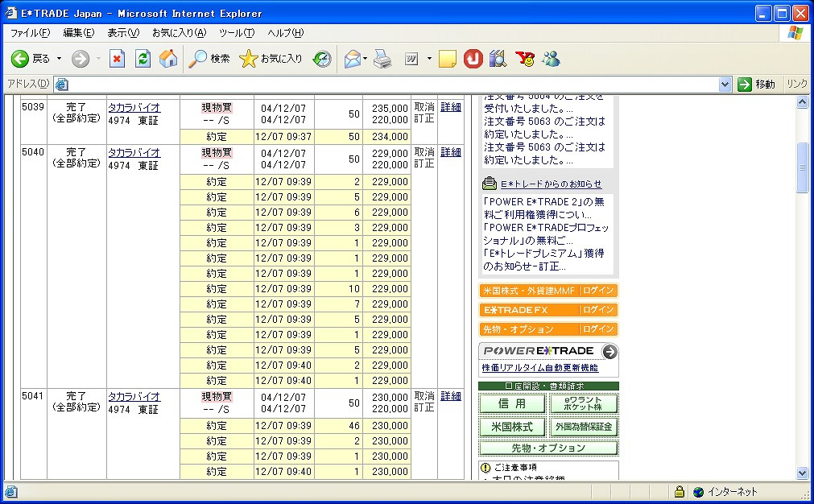Open the 編集(E) menu

tap(78, 33)
